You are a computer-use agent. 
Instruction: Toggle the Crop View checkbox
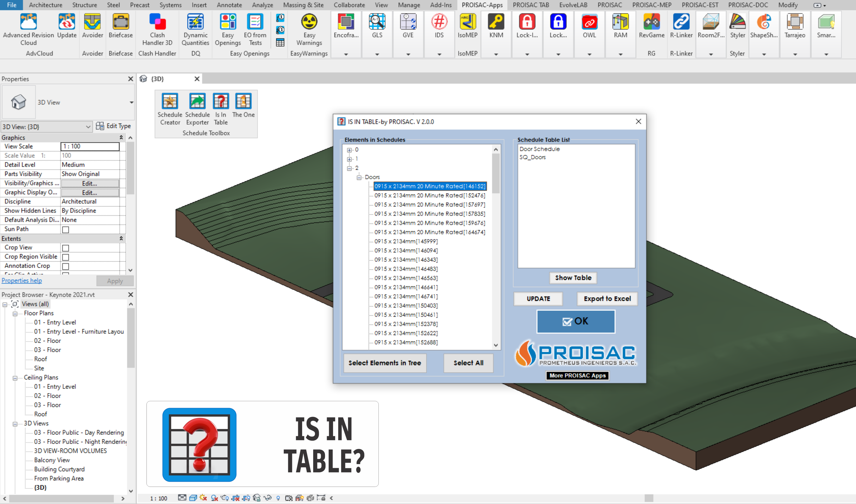[x=66, y=248]
